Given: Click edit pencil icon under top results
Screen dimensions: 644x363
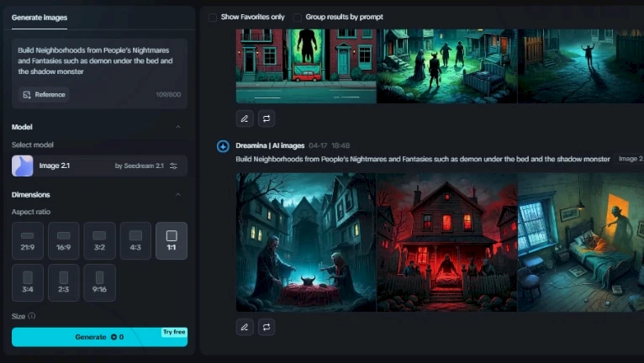Looking at the screenshot, I should tap(245, 118).
